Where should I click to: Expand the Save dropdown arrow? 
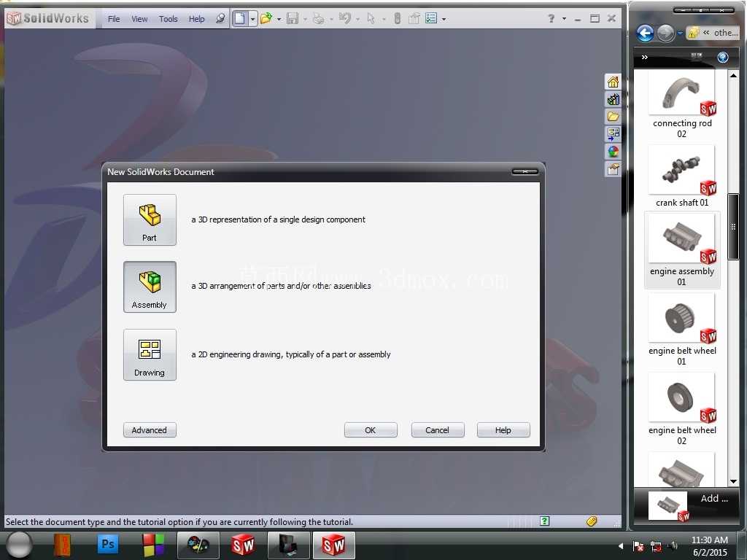[305, 19]
